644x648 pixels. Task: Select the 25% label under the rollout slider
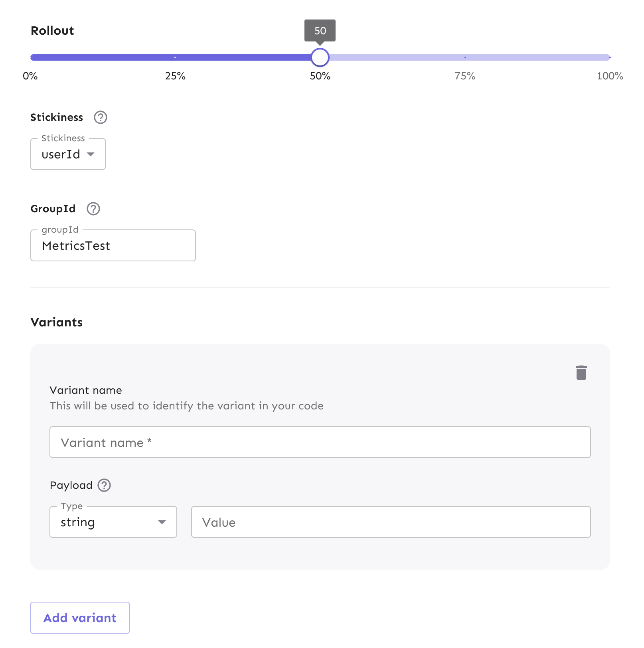[175, 76]
